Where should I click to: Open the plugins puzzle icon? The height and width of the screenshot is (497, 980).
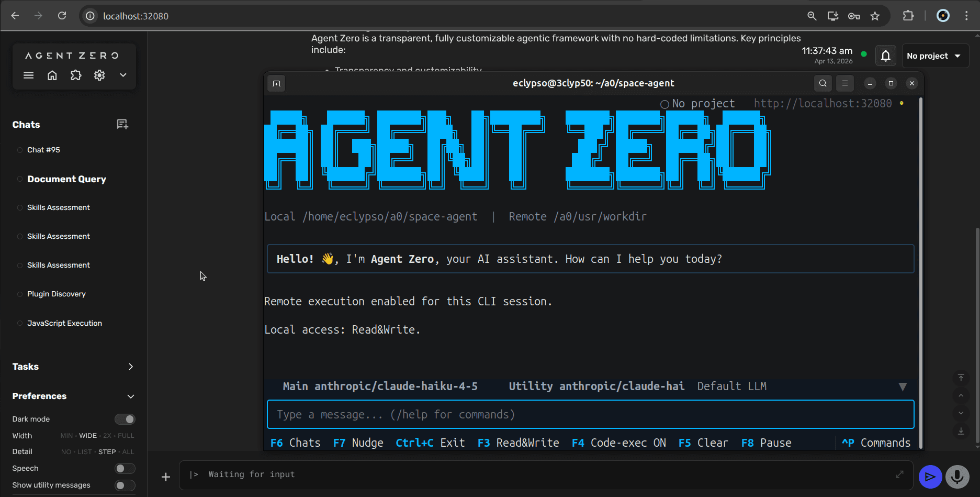point(76,75)
